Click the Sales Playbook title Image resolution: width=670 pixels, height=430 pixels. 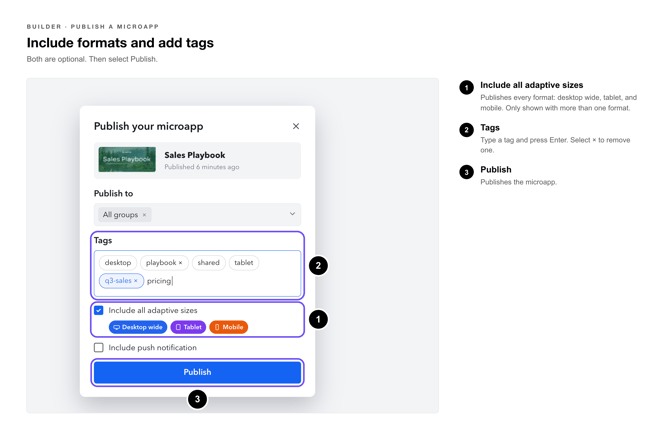[195, 155]
